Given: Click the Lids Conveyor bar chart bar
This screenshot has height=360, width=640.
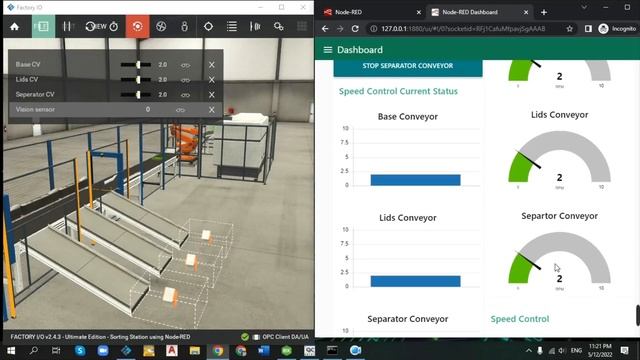Looking at the screenshot, I should [x=416, y=281].
